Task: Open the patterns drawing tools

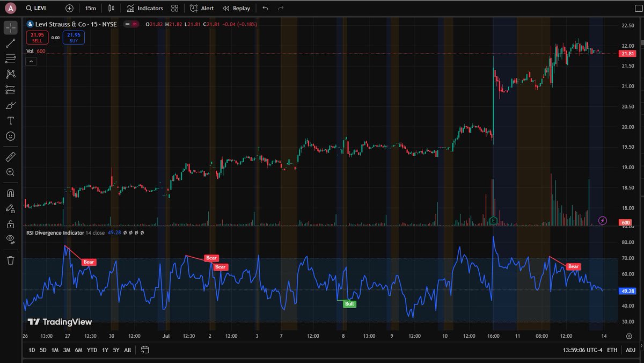Action: coord(11,74)
